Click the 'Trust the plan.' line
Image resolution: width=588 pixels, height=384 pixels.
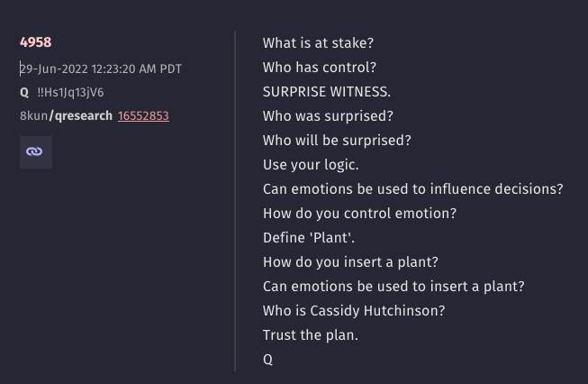click(311, 335)
